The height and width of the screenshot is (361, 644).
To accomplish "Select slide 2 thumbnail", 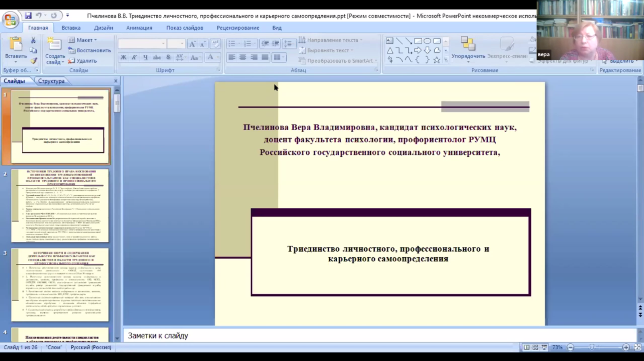I will (60, 205).
